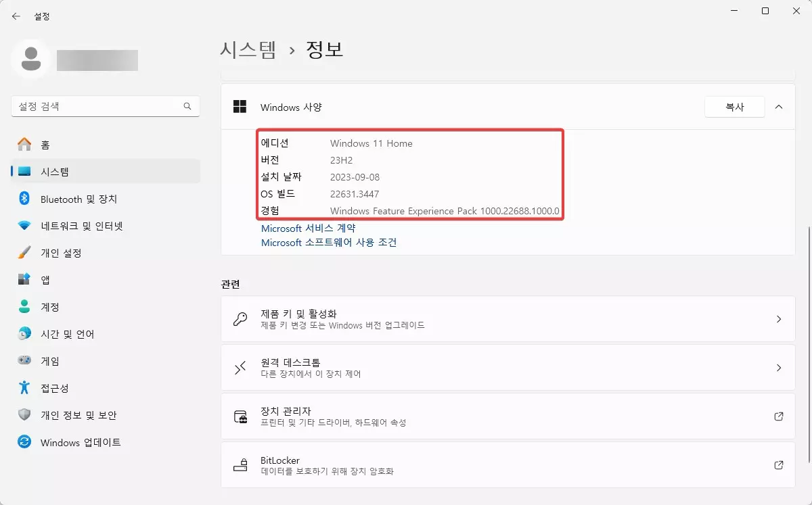
Task: Click the 관련 section heading
Action: pyautogui.click(x=231, y=285)
